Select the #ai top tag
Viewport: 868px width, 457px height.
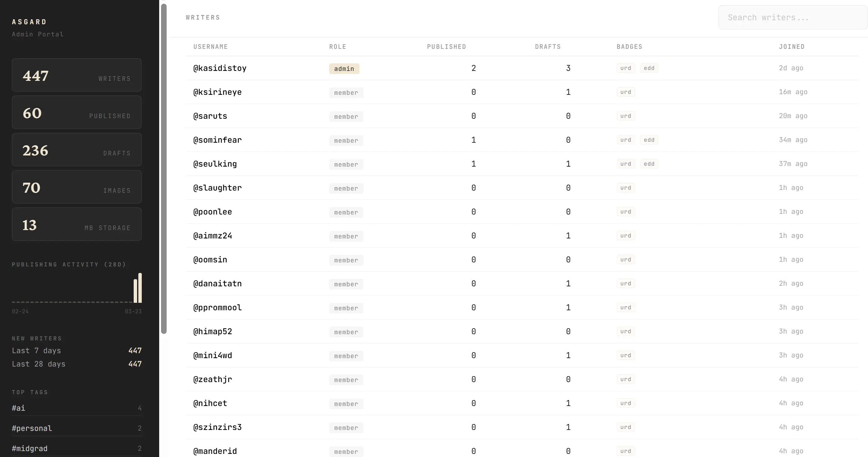point(19,408)
